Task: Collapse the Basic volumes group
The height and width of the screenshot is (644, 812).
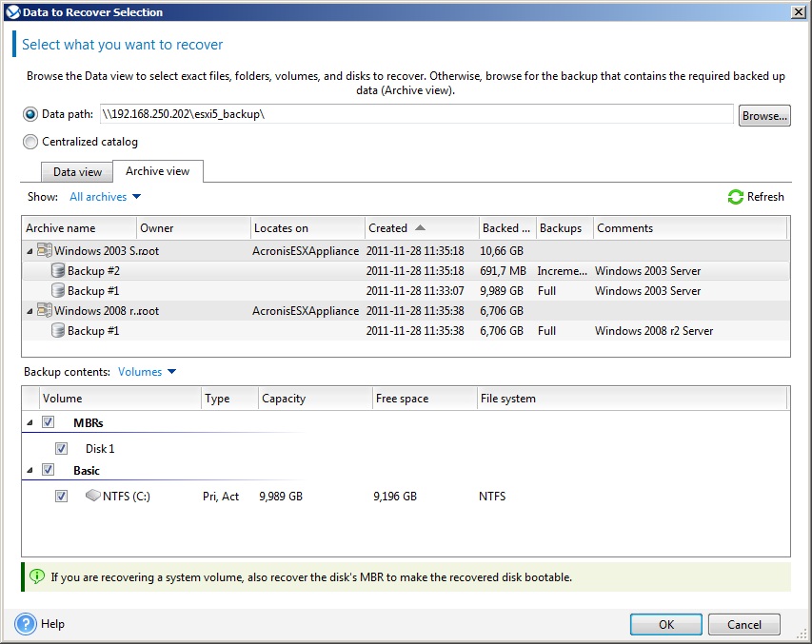Action: pyautogui.click(x=30, y=471)
